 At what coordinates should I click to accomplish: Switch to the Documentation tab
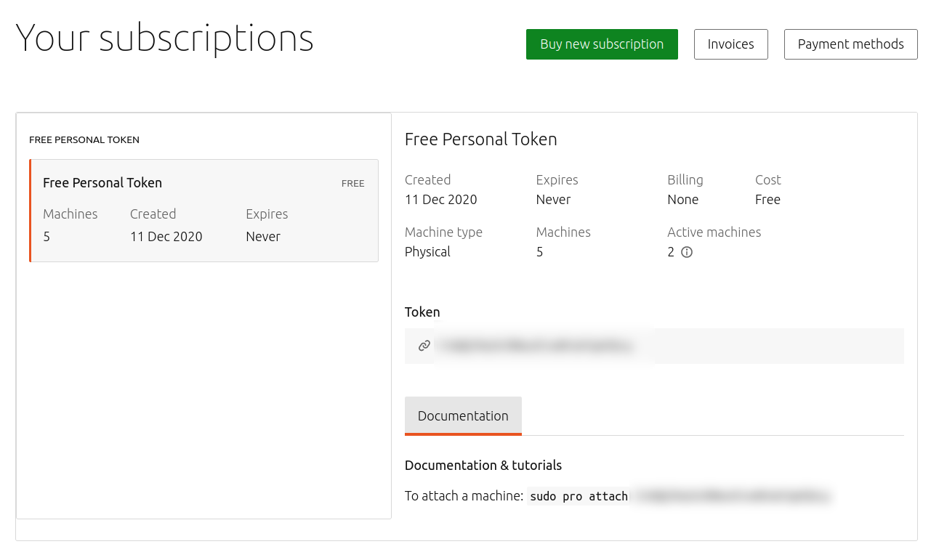tap(463, 416)
